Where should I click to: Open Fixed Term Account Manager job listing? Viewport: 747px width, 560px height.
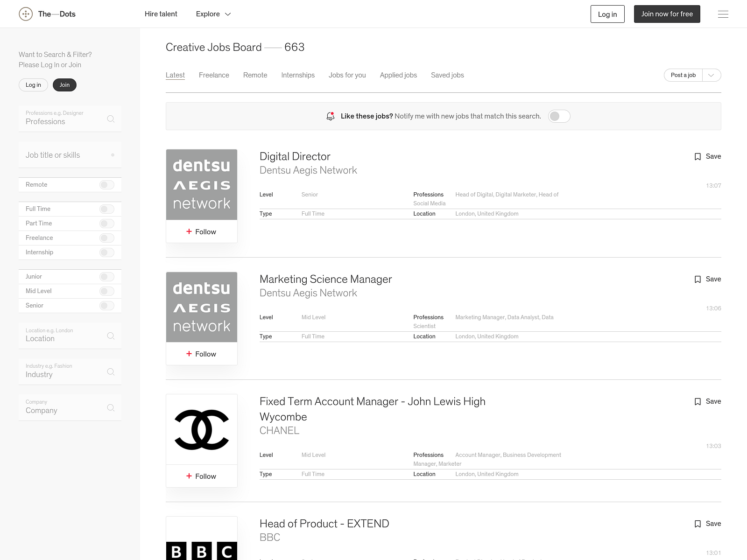pyautogui.click(x=373, y=409)
